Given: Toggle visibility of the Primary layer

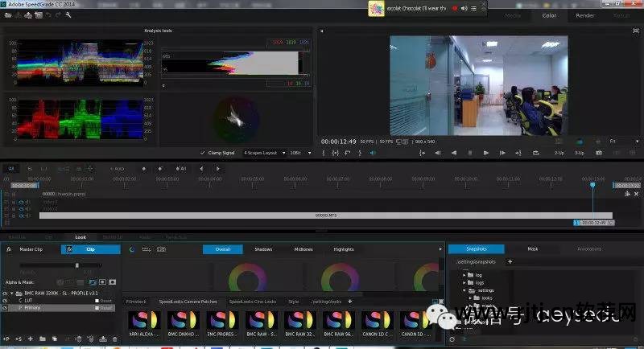Looking at the screenshot, I should 6,308.
